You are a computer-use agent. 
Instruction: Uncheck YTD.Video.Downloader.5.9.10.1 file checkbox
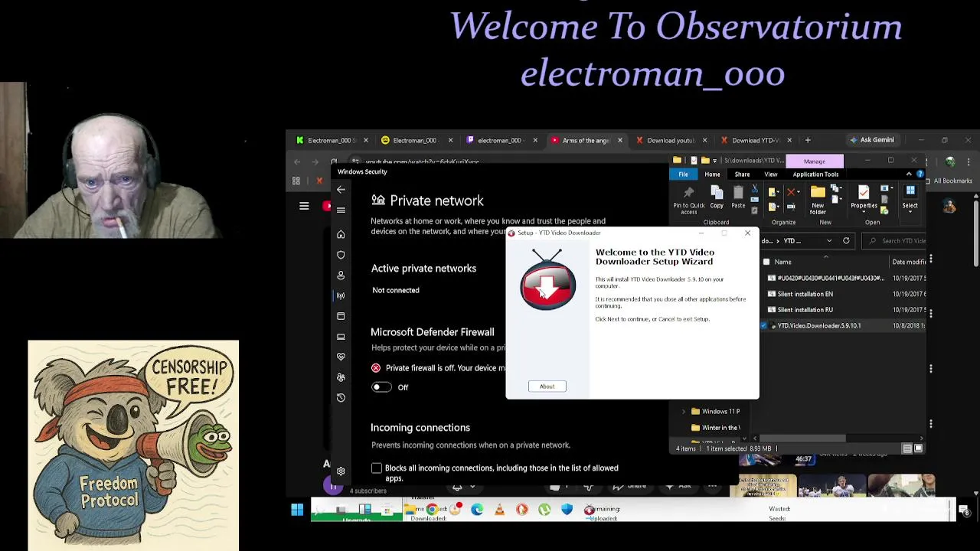pos(763,326)
